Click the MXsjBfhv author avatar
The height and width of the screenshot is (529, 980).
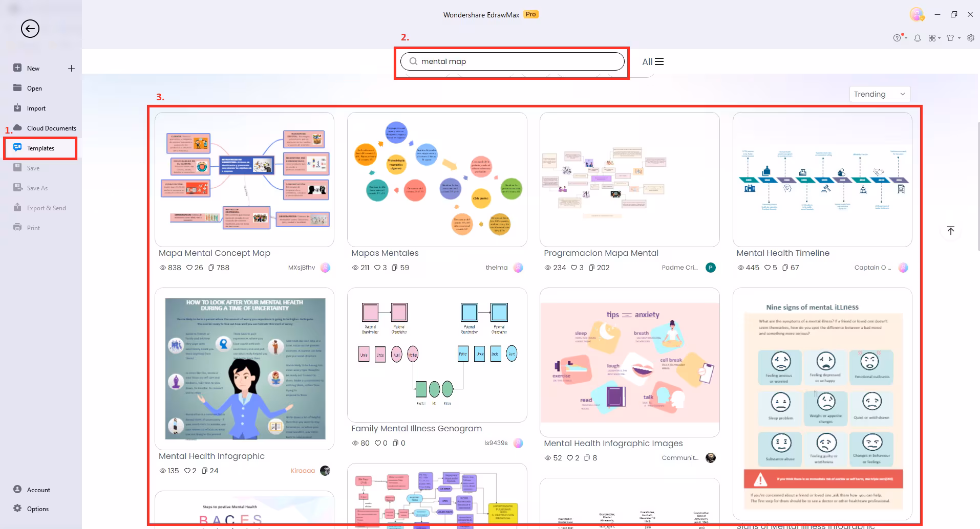pyautogui.click(x=325, y=268)
